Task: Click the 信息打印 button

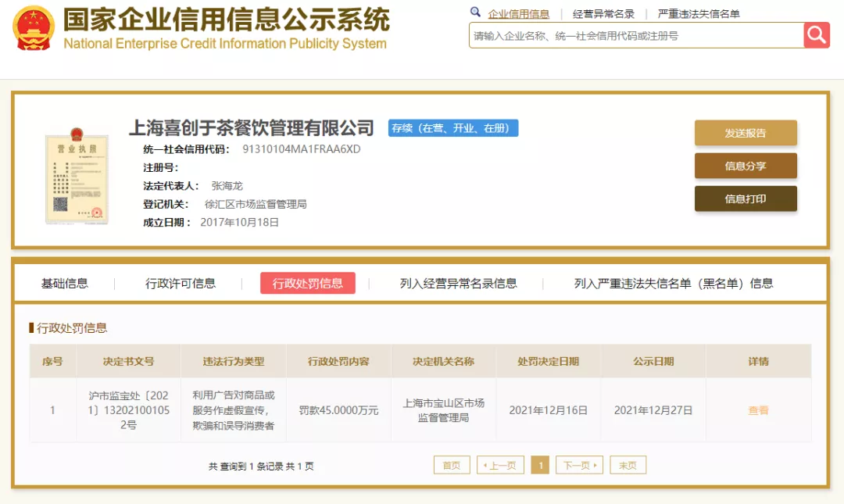Action: click(x=746, y=198)
